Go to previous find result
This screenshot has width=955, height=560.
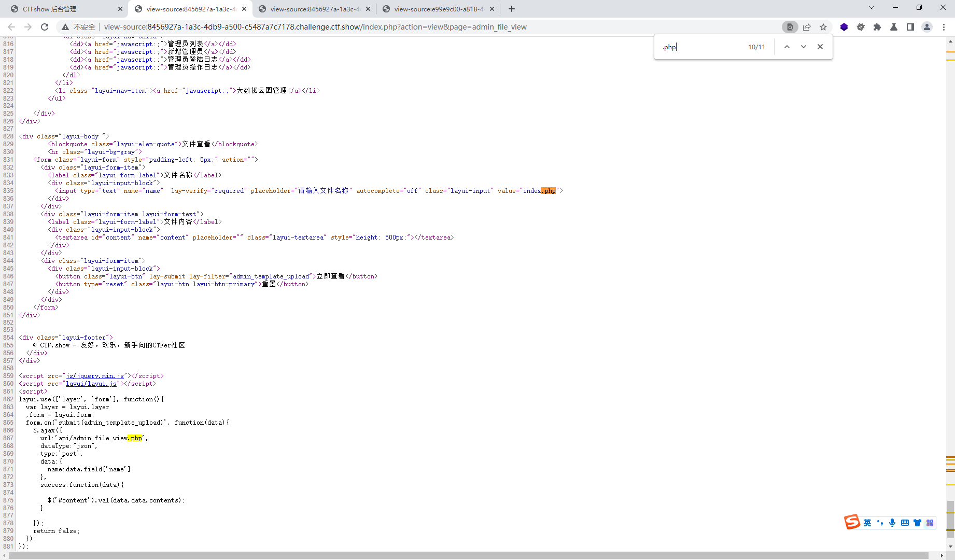[x=787, y=47]
